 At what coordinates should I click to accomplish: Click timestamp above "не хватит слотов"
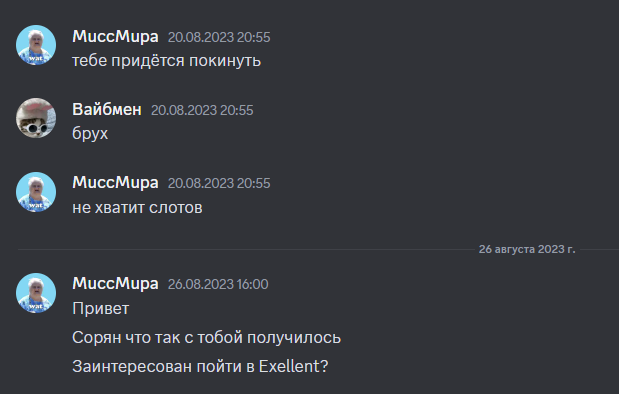coord(219,184)
